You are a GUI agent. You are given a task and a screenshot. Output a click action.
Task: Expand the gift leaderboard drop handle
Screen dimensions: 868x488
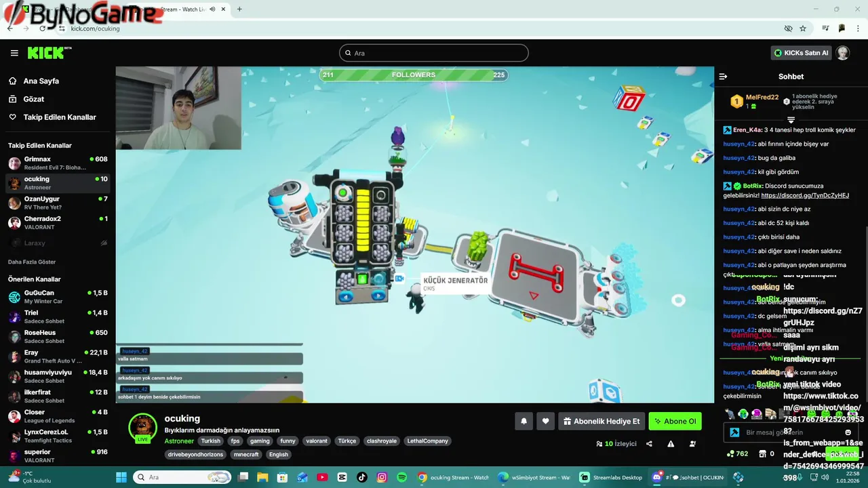pyautogui.click(x=791, y=120)
